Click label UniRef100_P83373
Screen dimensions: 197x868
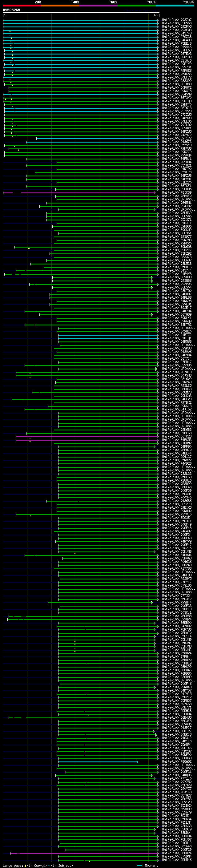tap(177, 257)
